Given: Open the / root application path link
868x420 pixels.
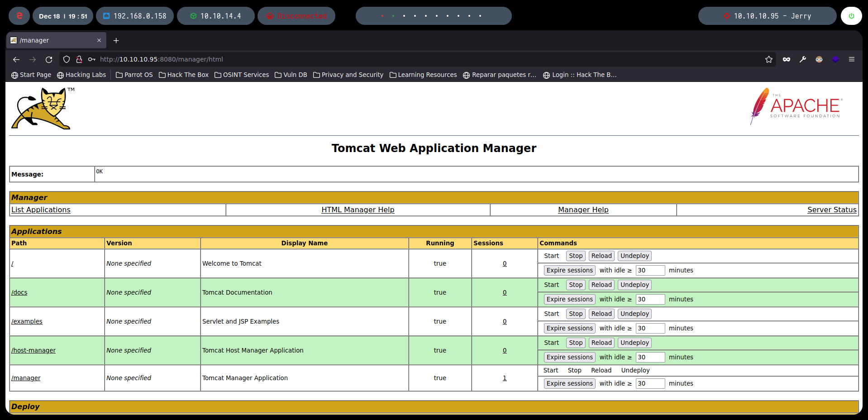Looking at the screenshot, I should tap(12, 263).
